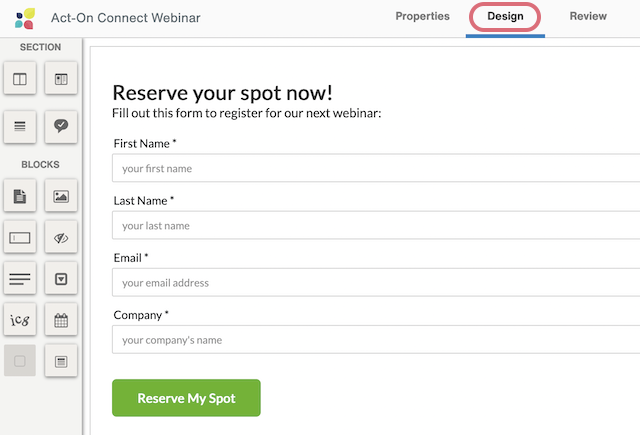Add a two-column section layout
Image resolution: width=640 pixels, height=435 pixels.
(20, 78)
